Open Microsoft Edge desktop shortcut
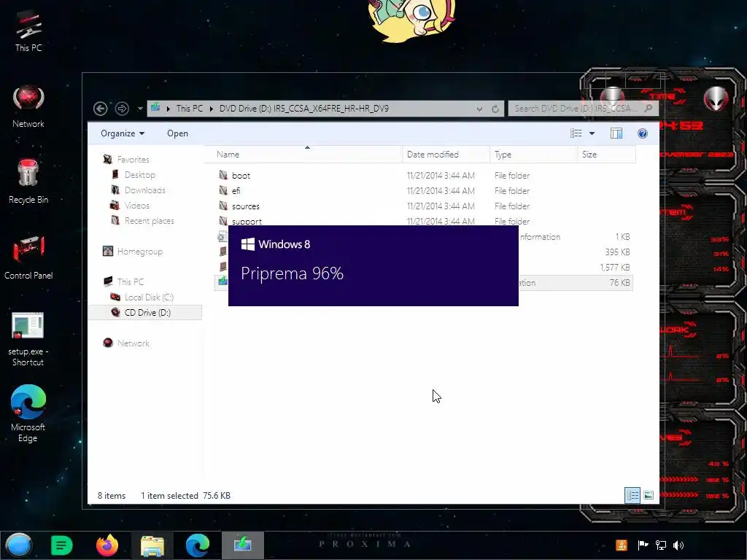The height and width of the screenshot is (560, 747). tap(28, 413)
